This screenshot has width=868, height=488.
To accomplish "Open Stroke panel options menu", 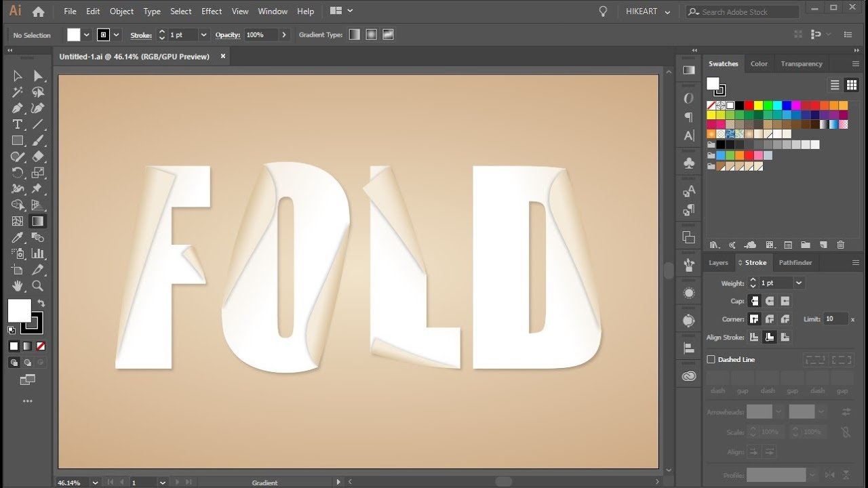I will (856, 262).
